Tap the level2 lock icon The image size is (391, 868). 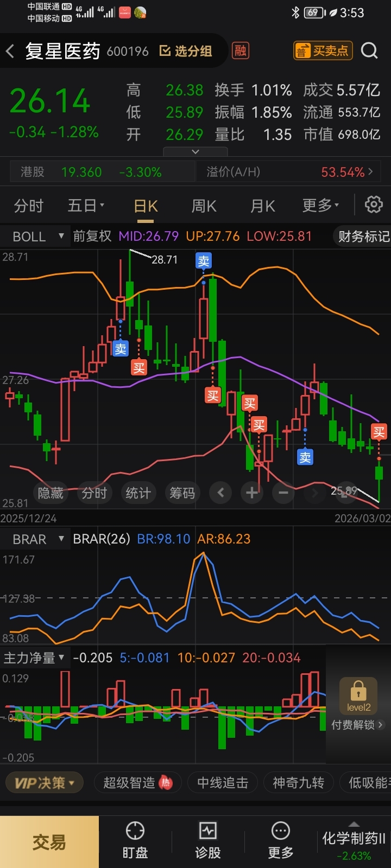[358, 696]
